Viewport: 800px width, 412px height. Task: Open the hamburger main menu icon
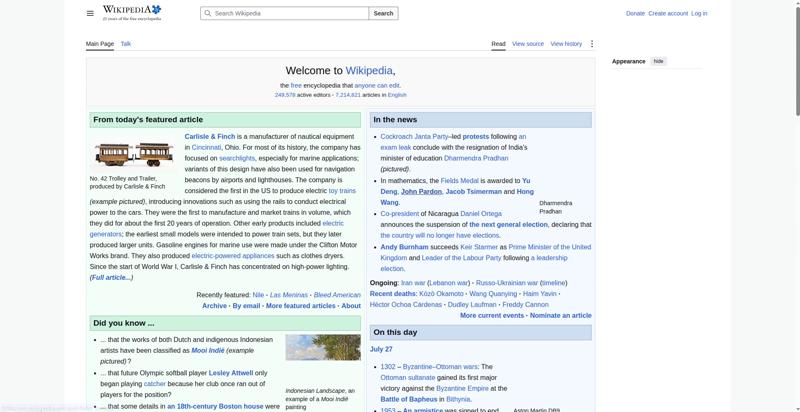(x=90, y=13)
